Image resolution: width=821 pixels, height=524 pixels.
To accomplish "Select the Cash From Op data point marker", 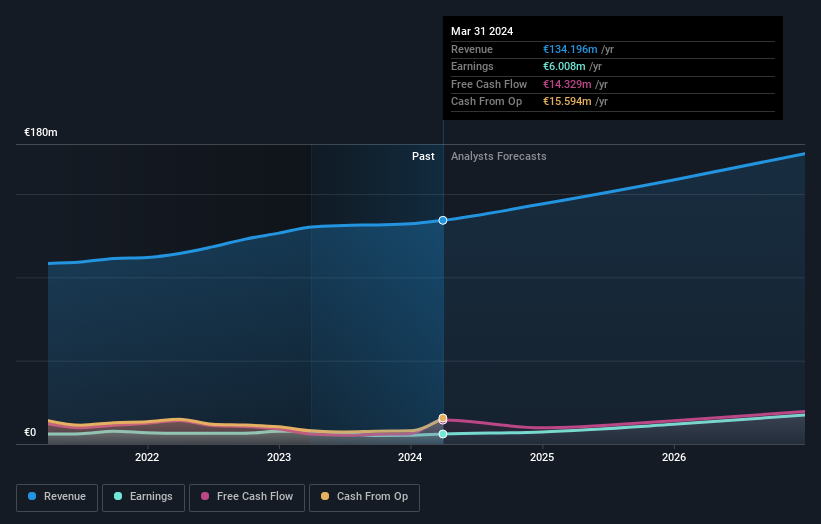I will [443, 418].
